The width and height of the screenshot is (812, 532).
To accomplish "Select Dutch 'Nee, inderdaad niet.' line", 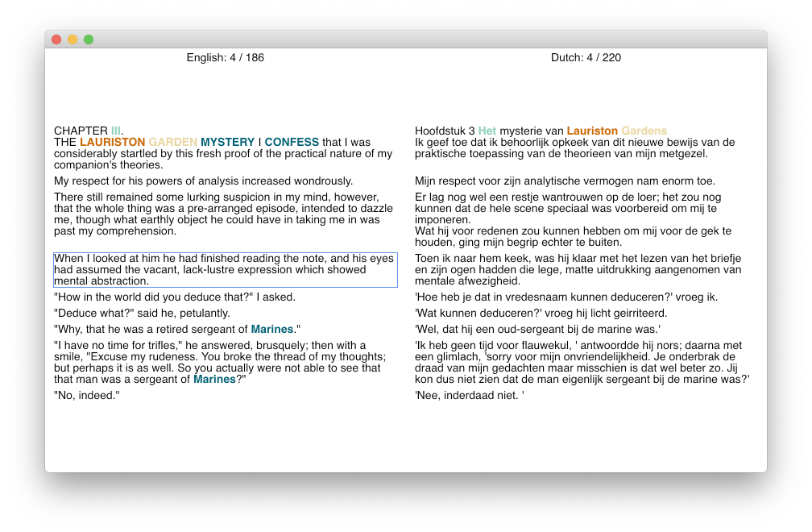I will [470, 395].
